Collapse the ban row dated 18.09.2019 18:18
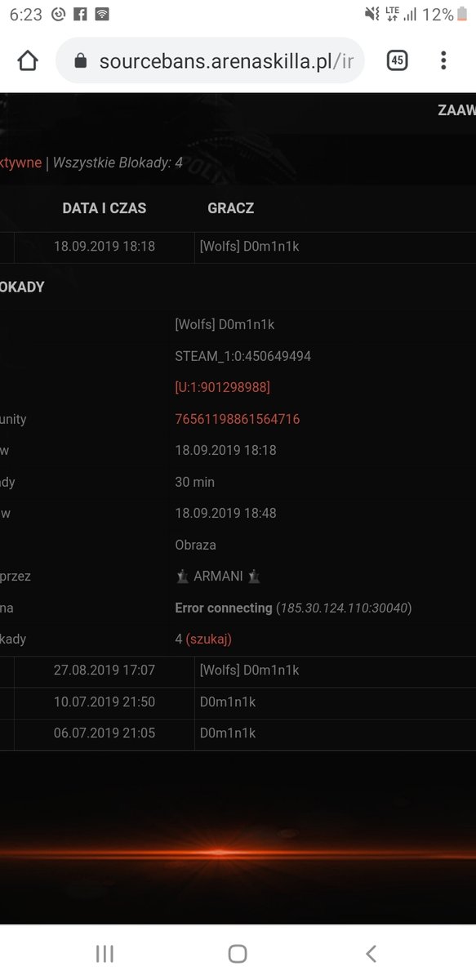This screenshot has width=476, height=980. (238, 247)
